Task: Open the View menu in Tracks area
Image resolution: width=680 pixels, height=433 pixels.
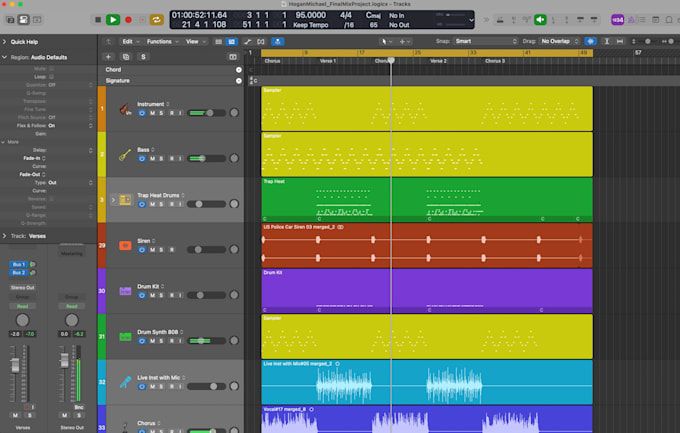Action: click(195, 42)
